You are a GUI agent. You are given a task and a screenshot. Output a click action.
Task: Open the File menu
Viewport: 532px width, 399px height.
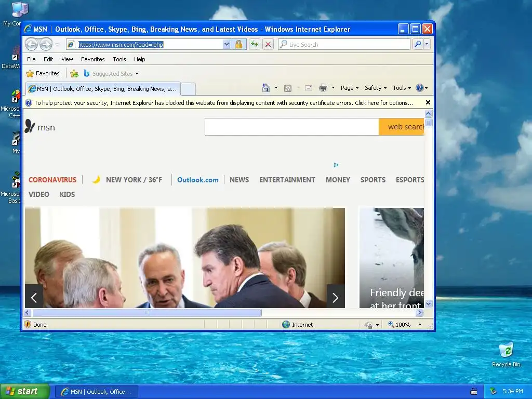pyautogui.click(x=31, y=59)
